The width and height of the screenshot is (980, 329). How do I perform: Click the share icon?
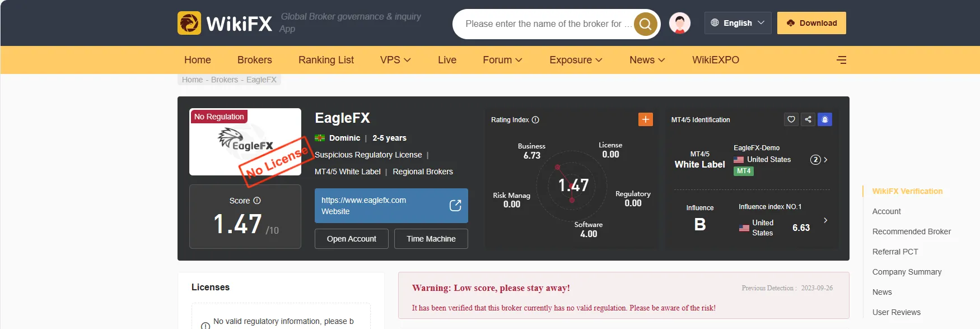808,119
